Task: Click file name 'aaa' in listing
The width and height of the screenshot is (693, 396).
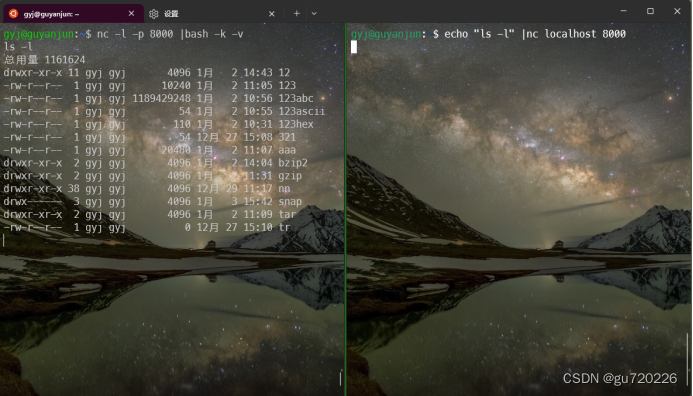Action: click(x=287, y=150)
